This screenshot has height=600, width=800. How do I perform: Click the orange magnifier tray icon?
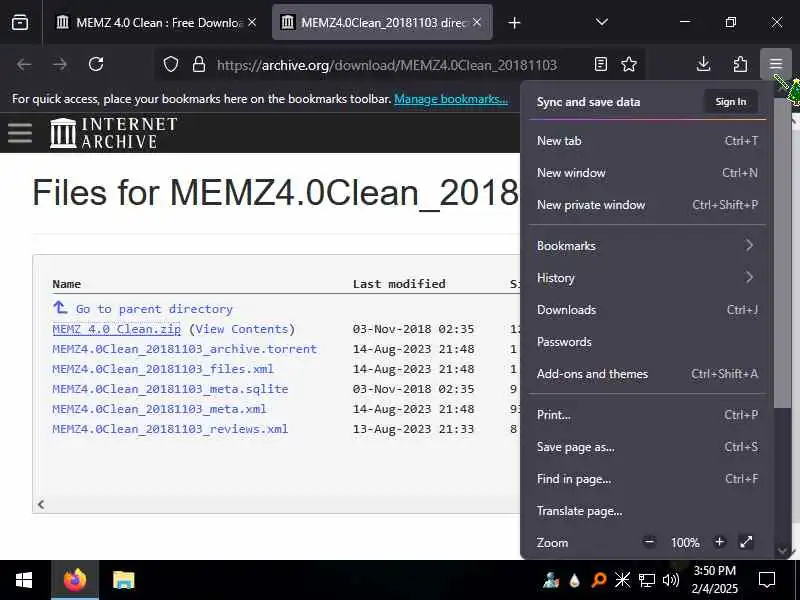point(598,580)
